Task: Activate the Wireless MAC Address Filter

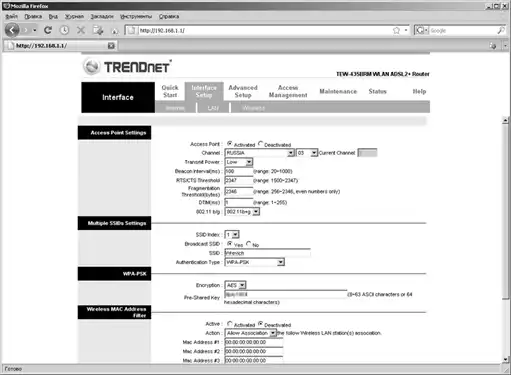Action: coord(230,324)
